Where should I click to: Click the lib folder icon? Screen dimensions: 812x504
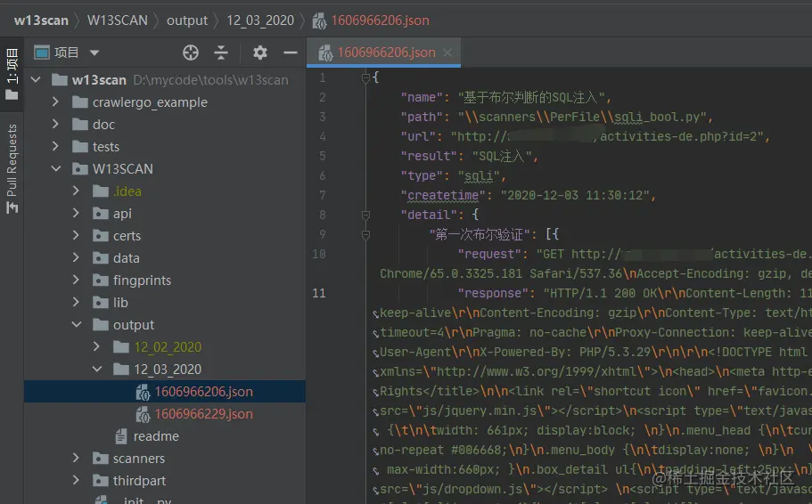click(x=101, y=302)
